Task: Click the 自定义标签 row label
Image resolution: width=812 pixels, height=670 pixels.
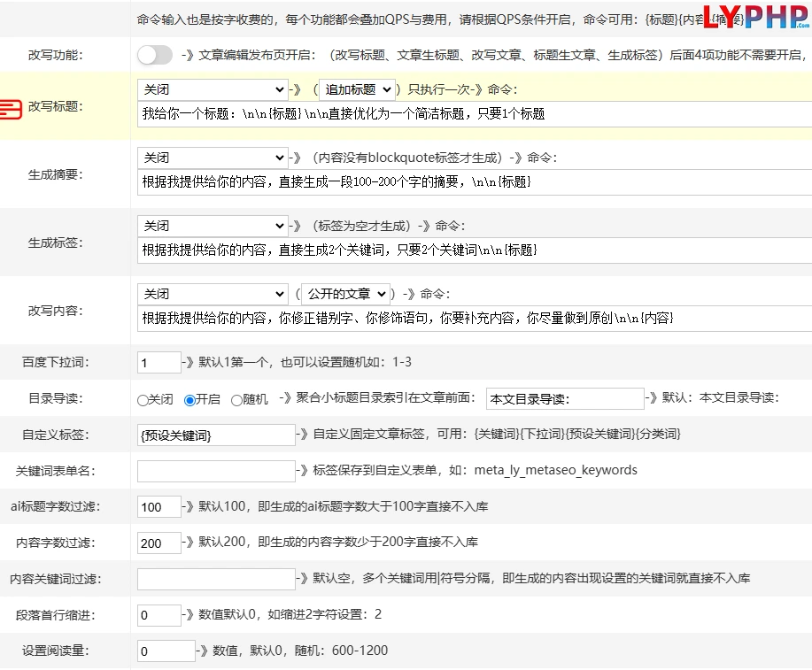Action: point(56,435)
